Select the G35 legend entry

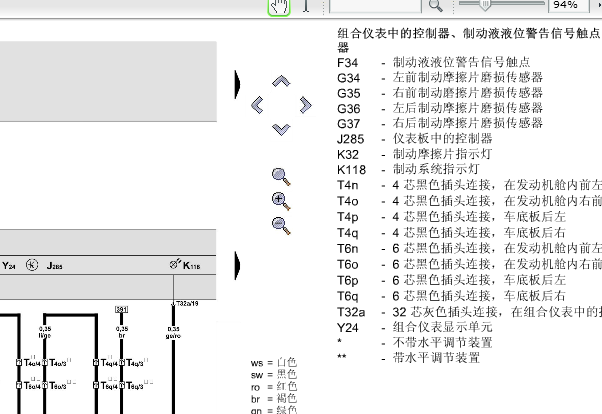point(440,93)
